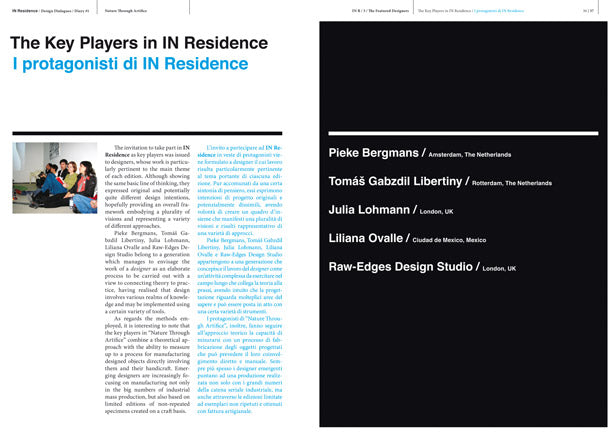Viewport: 613px width, 433px height.
Task: Click the heading "The Key Players in IN Residence"
Action: coord(139,43)
